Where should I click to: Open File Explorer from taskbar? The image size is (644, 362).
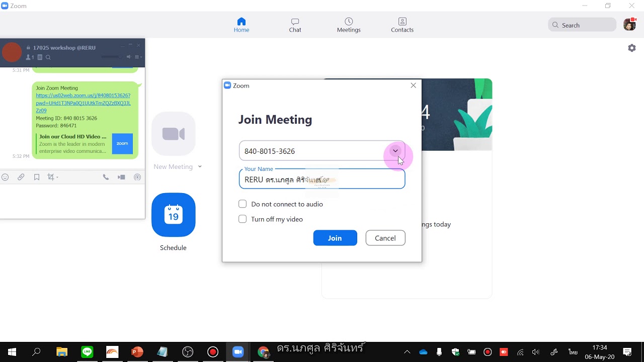pos(62,352)
